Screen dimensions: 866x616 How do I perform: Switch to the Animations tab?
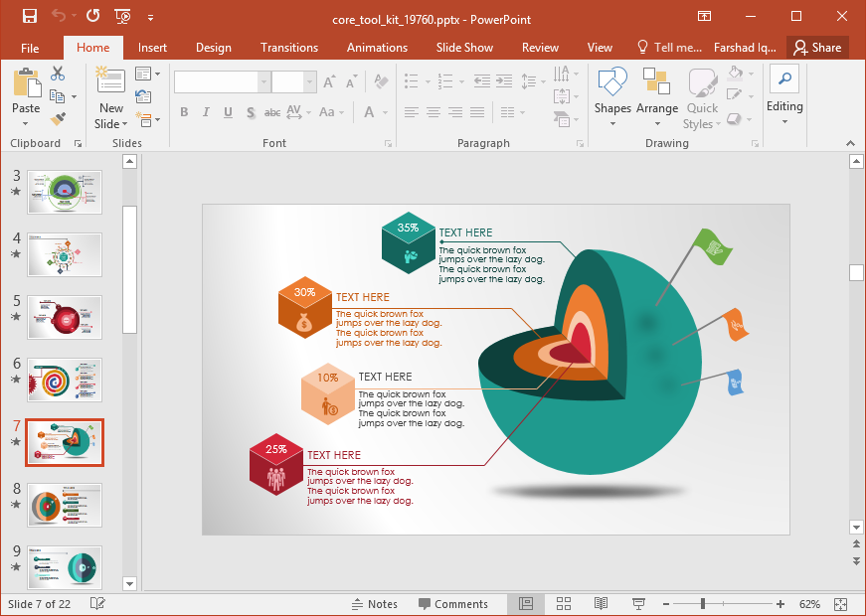[x=377, y=48]
